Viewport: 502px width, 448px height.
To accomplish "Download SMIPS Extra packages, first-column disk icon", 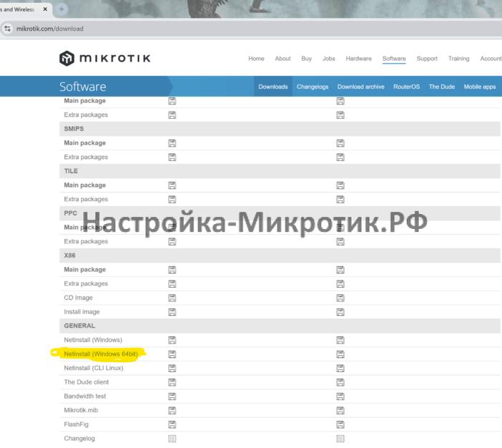I will coord(172,157).
